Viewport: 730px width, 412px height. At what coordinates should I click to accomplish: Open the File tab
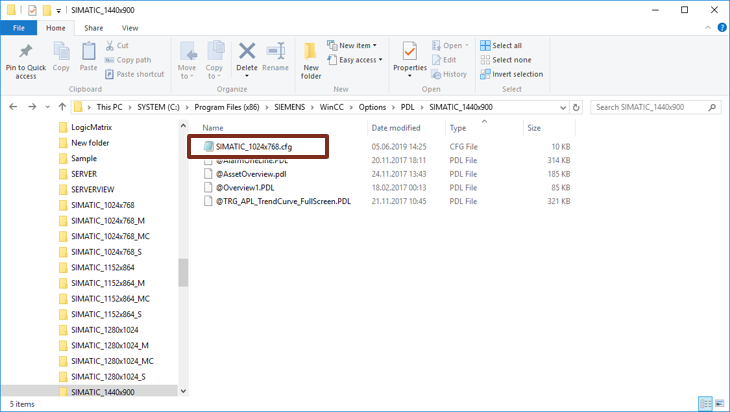(x=19, y=28)
